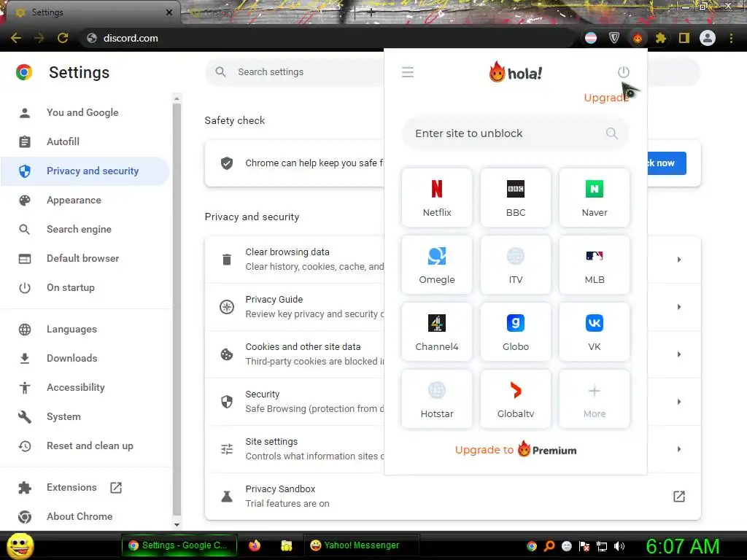Open Default browser settings

[x=83, y=258]
